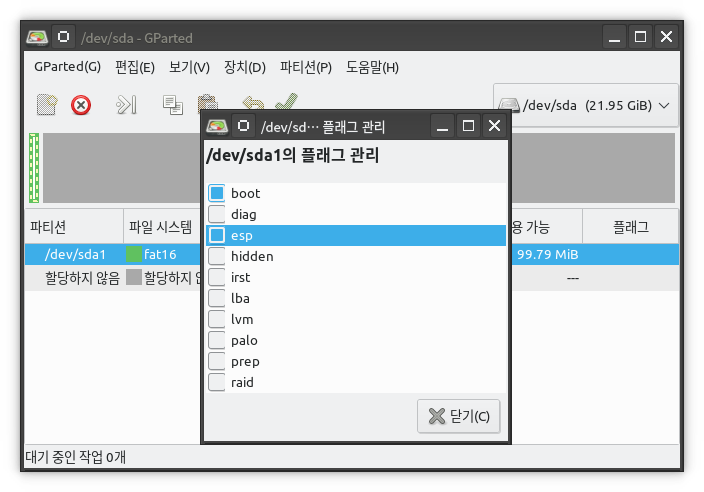Screen dimensions: 704x492
Task: Open the 도움말(H) menu
Action: tap(372, 67)
